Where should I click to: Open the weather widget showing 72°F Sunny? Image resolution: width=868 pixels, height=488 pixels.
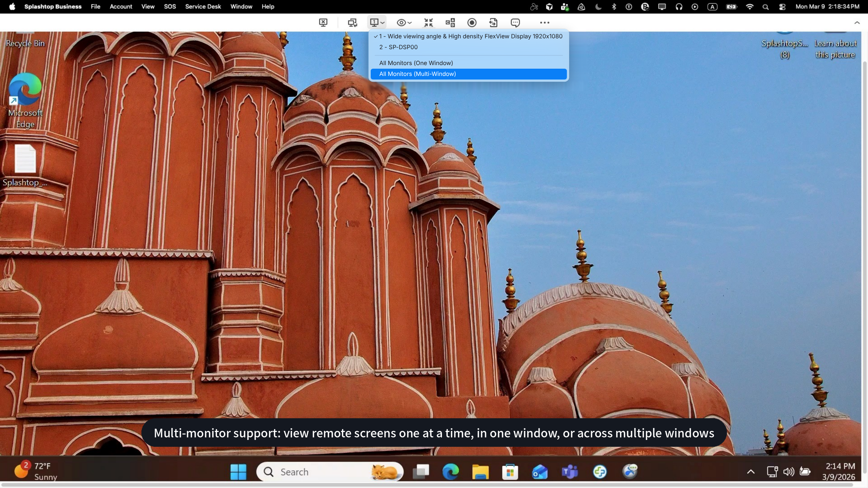point(35,471)
